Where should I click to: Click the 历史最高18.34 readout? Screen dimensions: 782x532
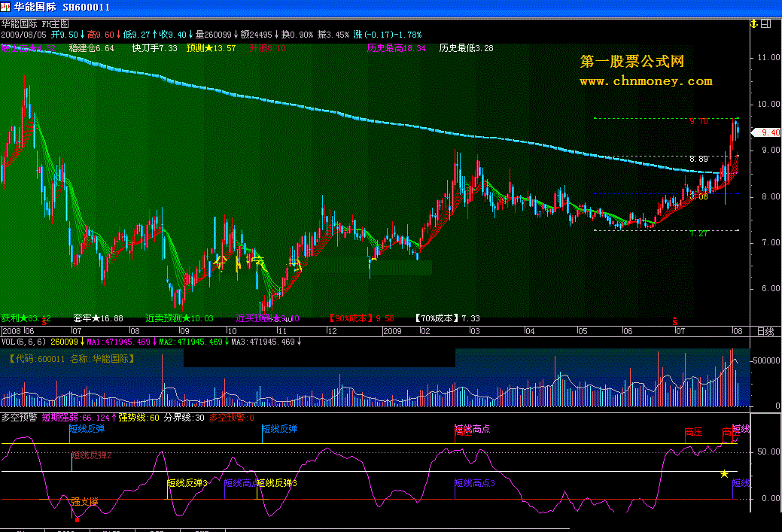(x=396, y=48)
